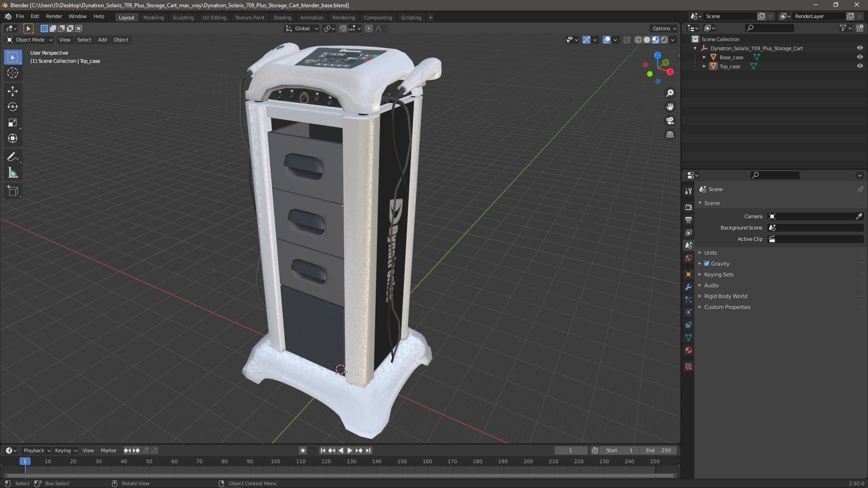Switch to Wireframe viewport shading

click(638, 40)
